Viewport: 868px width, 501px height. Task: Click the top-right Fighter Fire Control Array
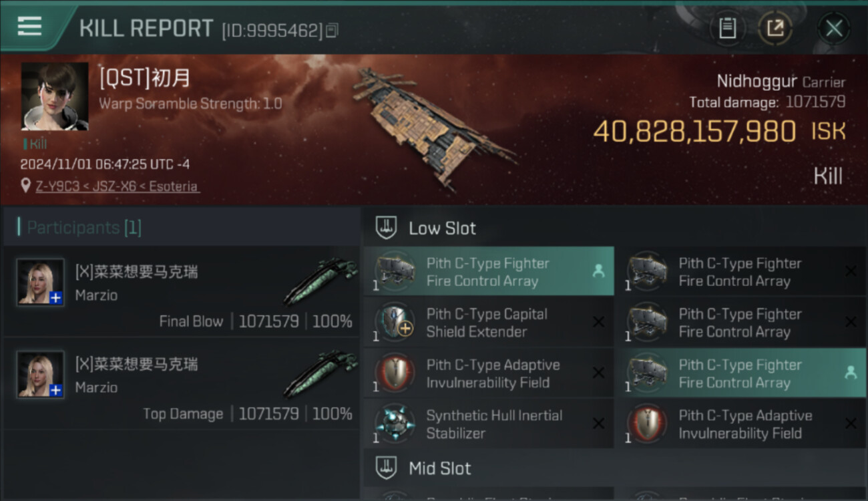(740, 272)
